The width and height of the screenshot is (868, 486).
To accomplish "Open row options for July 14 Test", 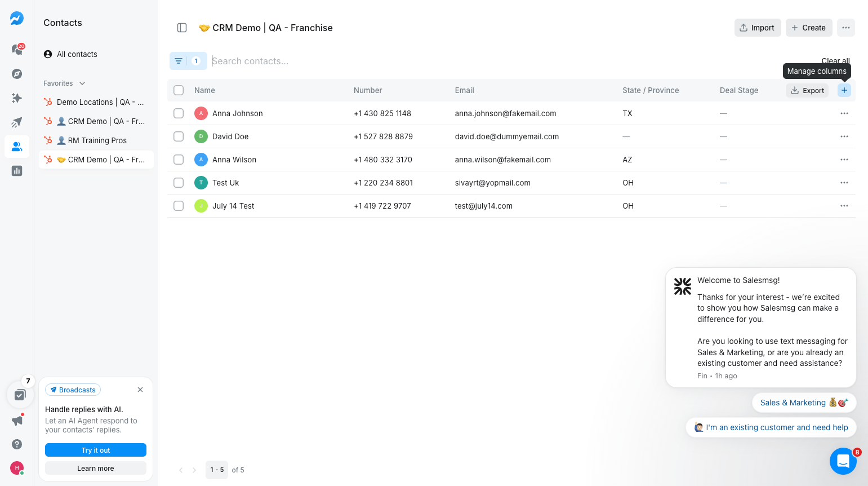I will pos(844,206).
